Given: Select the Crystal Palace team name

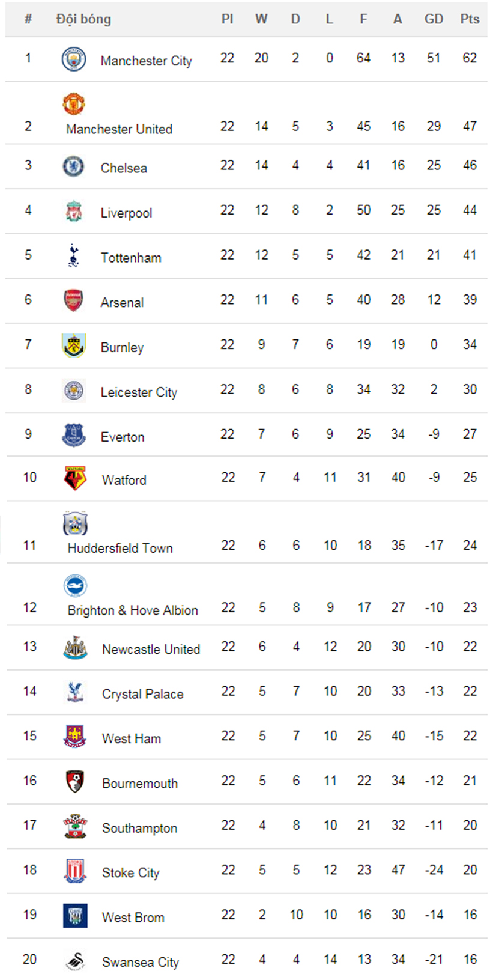Looking at the screenshot, I should [x=142, y=694].
